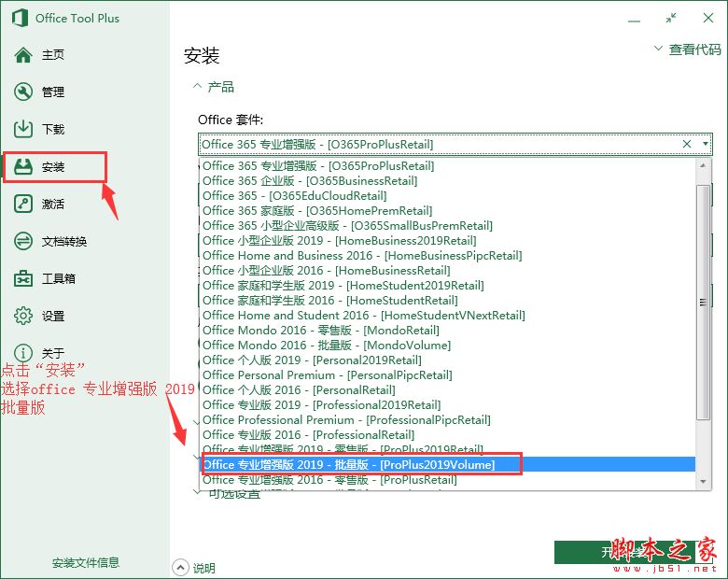Open the 文档转换 convert arrows icon

point(23,241)
